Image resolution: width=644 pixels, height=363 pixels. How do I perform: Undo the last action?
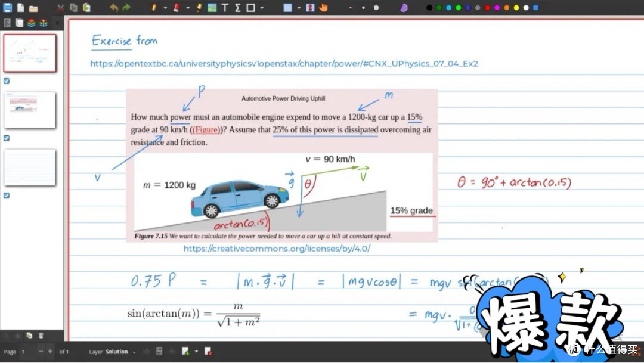(x=114, y=7)
